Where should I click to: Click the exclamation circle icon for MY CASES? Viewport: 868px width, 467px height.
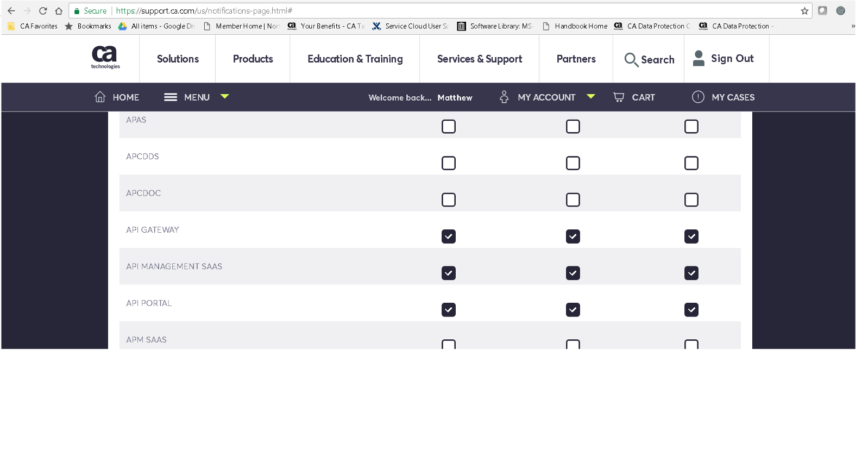(698, 97)
